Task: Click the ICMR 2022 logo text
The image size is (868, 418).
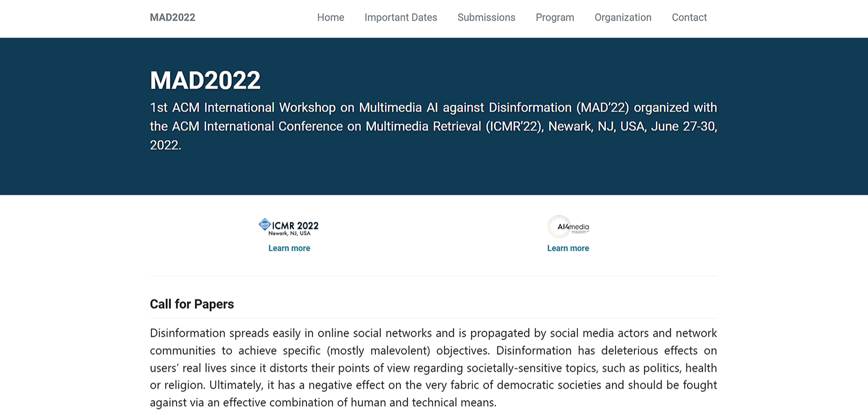Action: tap(295, 226)
